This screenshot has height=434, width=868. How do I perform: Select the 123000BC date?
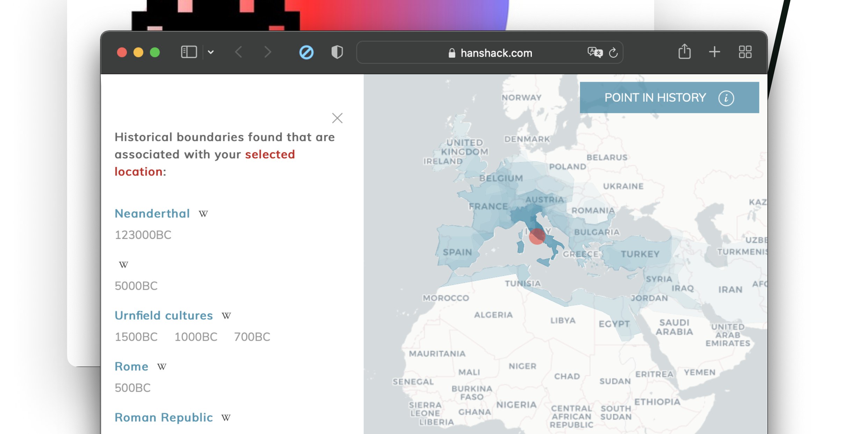point(143,235)
